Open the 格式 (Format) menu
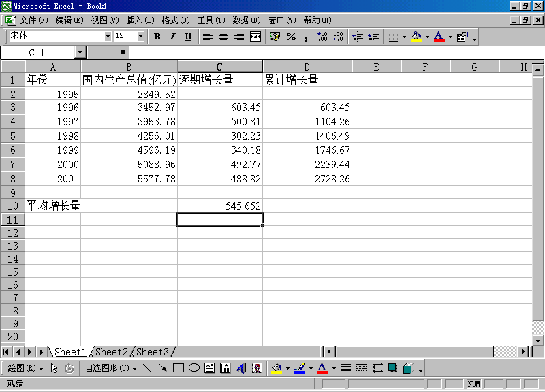This screenshot has height=392, width=545. tap(175, 20)
